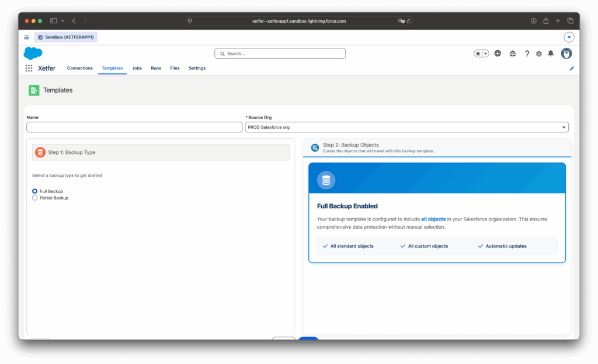Screen dimensions: 598x364
Task: Click the Safari address bar URL
Action: click(x=299, y=21)
